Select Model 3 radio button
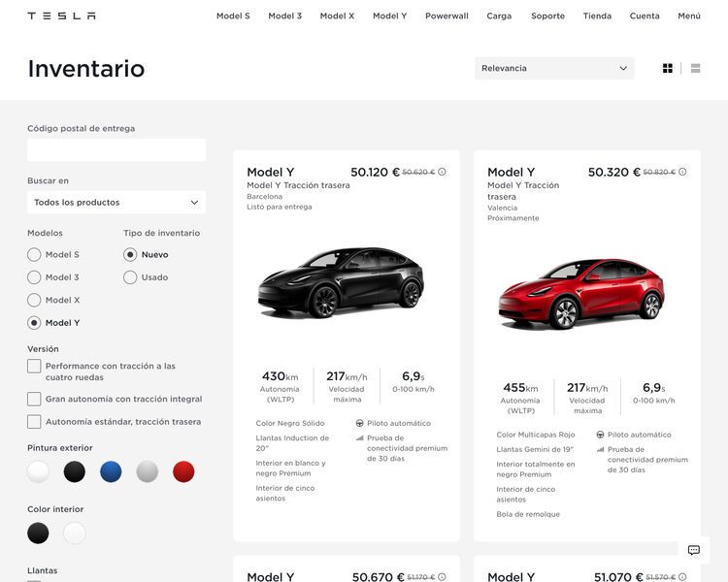Image resolution: width=728 pixels, height=582 pixels. coord(34,277)
